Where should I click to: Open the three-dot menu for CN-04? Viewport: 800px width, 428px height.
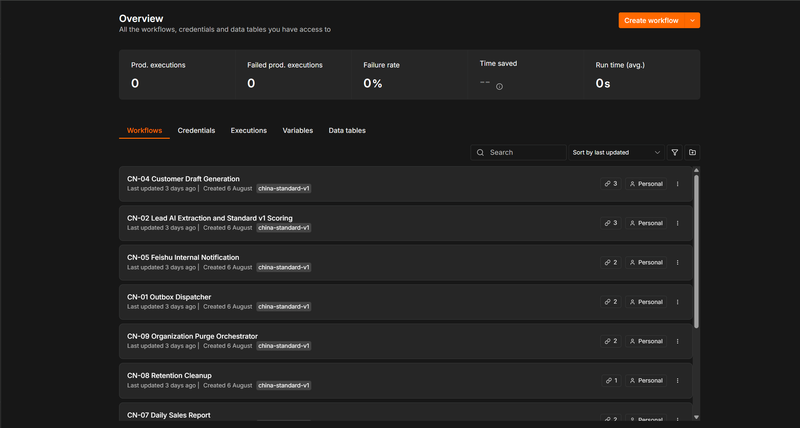pyautogui.click(x=678, y=184)
